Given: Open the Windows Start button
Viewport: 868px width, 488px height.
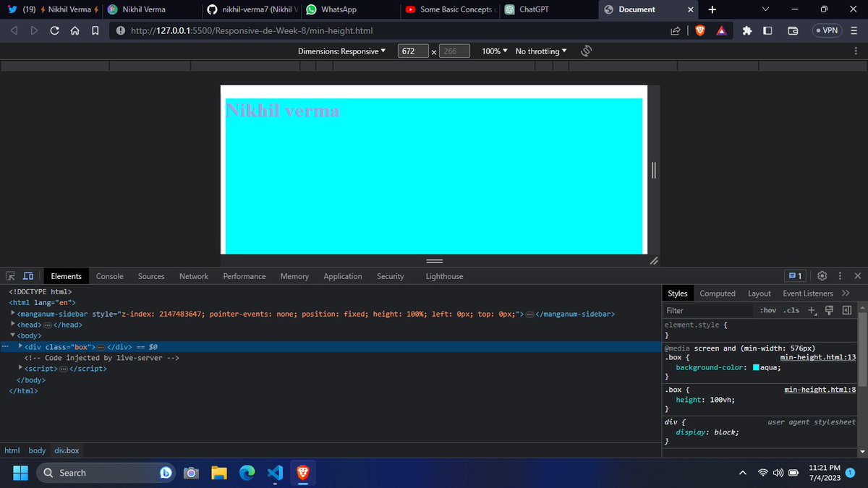Looking at the screenshot, I should pos(20,473).
